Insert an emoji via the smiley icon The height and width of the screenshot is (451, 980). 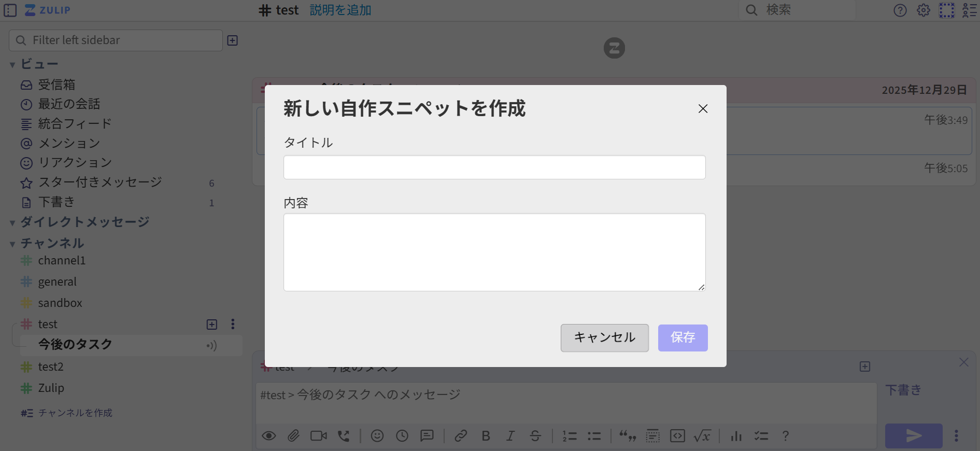coord(377,436)
